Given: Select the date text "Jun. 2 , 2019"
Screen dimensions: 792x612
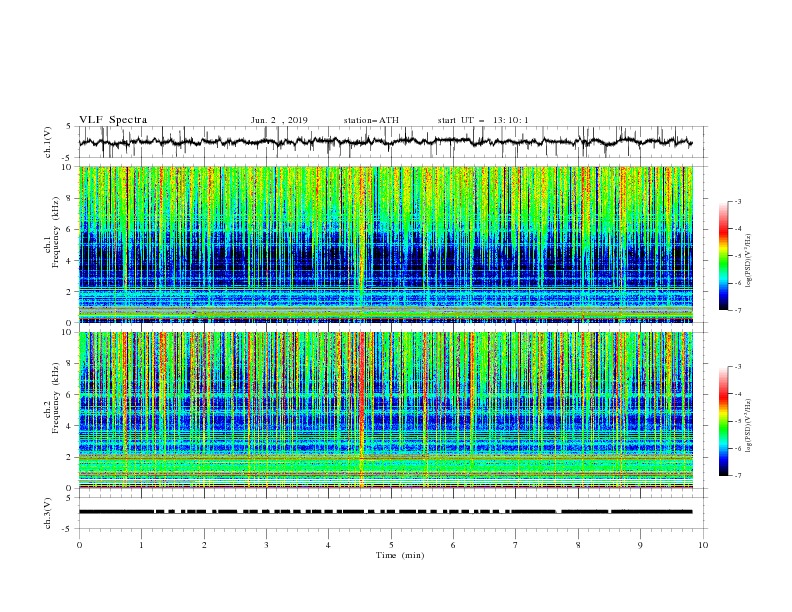Looking at the screenshot, I should 279,120.
